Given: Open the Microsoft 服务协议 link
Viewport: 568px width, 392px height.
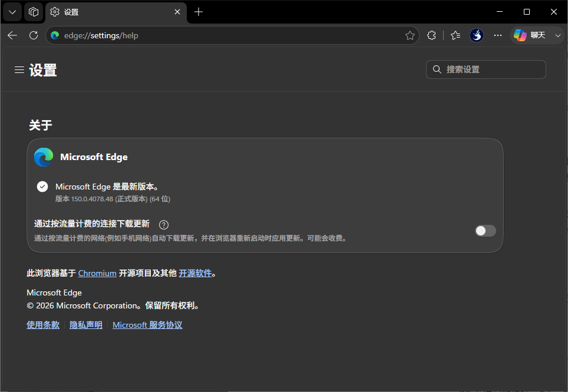Looking at the screenshot, I should pyautogui.click(x=147, y=325).
